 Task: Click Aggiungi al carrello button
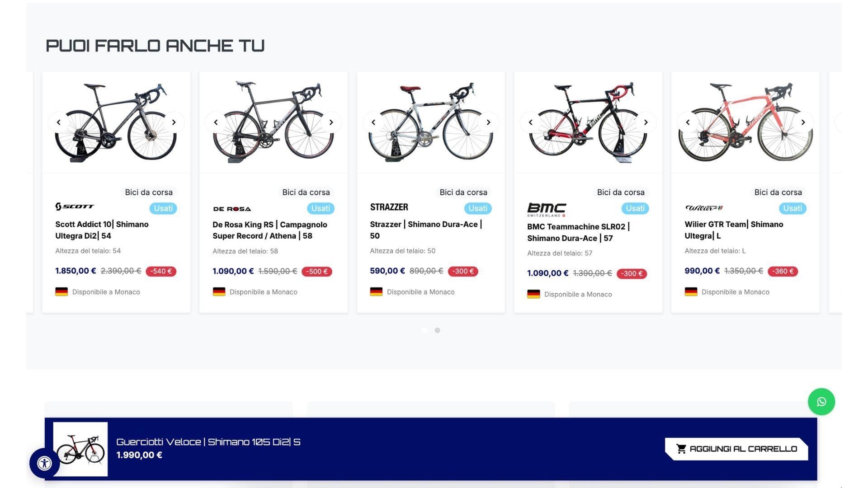[x=736, y=449]
